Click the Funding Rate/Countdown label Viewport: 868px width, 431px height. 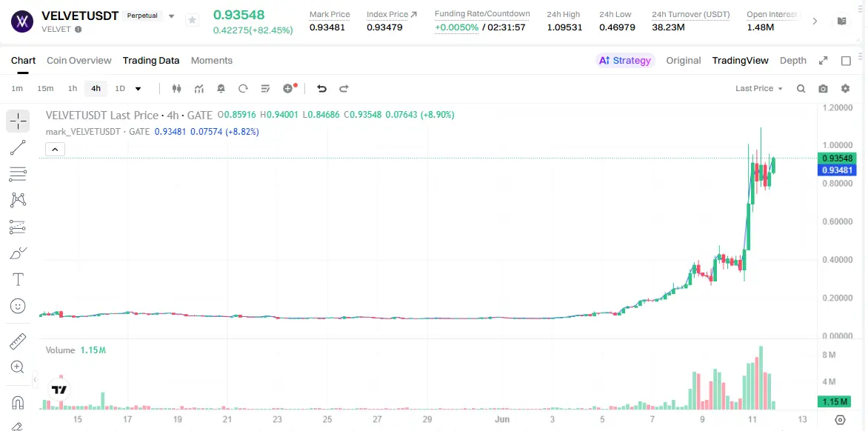tap(482, 14)
